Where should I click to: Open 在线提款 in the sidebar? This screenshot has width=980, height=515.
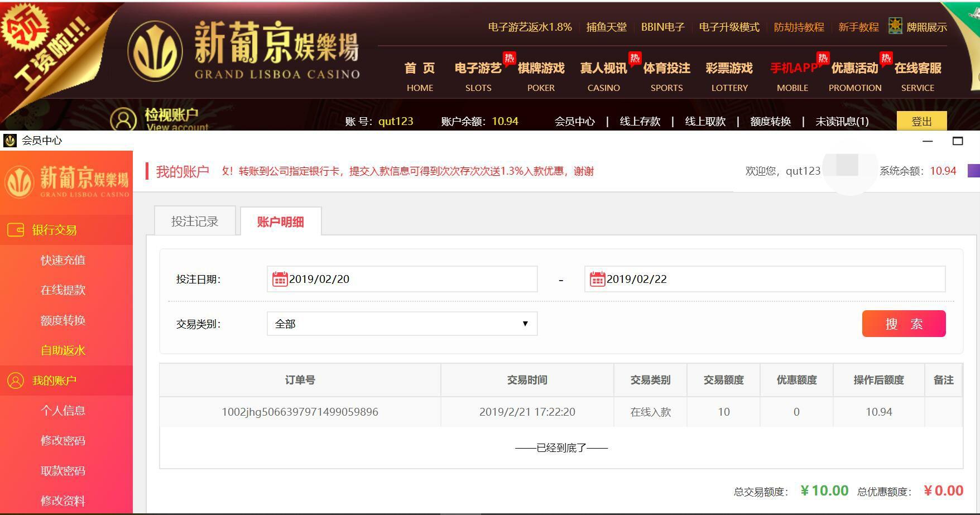[x=63, y=290]
